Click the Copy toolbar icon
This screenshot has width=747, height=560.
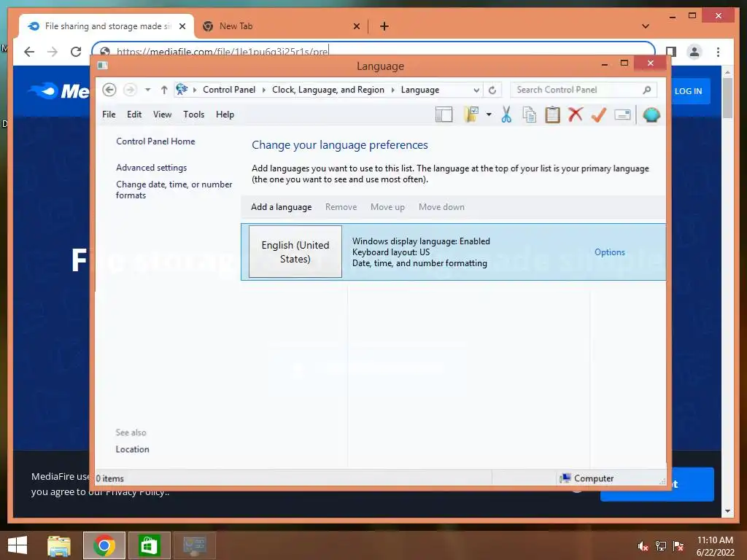(530, 114)
